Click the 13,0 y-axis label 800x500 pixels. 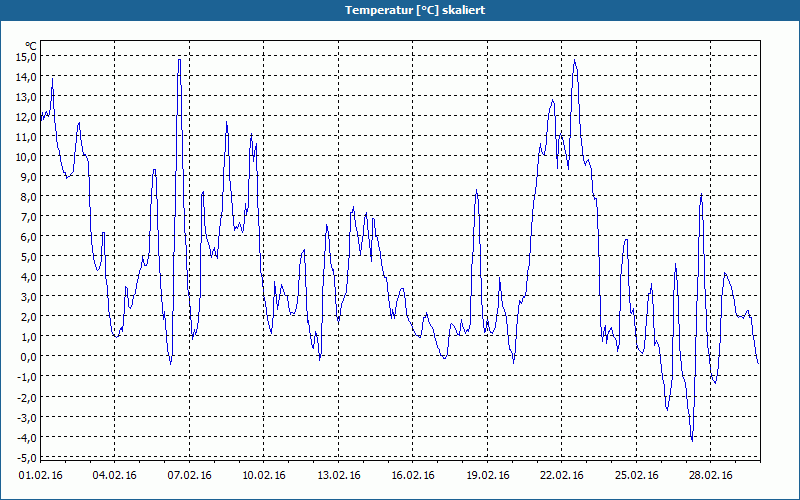click(26, 96)
